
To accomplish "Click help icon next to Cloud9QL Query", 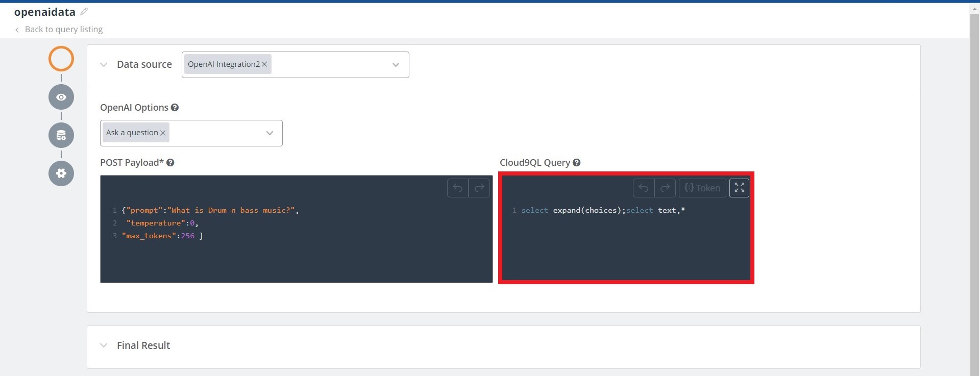I will [577, 163].
